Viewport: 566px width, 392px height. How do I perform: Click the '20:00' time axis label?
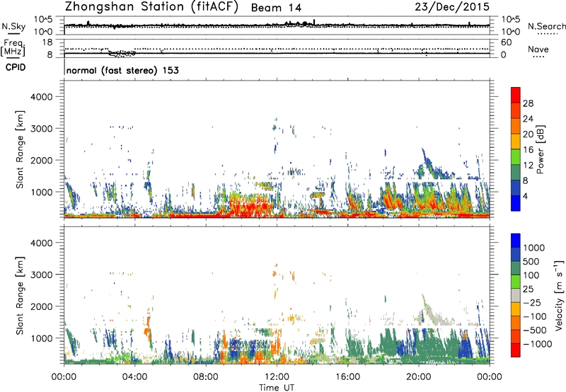click(418, 377)
